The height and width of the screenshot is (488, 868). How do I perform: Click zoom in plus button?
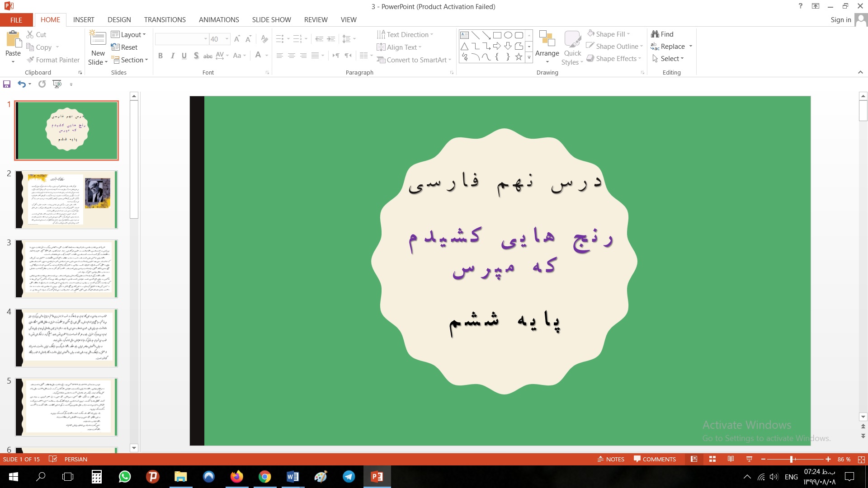[x=828, y=459]
